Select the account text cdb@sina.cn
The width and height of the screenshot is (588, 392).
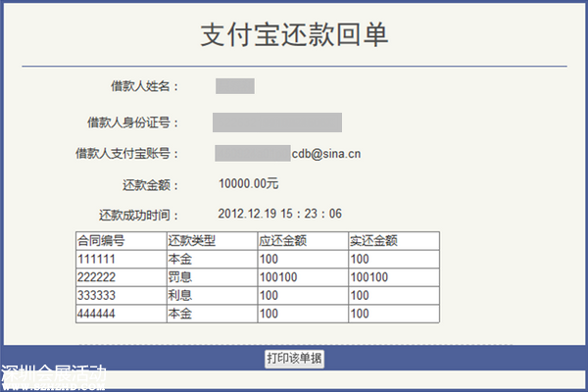pyautogui.click(x=326, y=154)
